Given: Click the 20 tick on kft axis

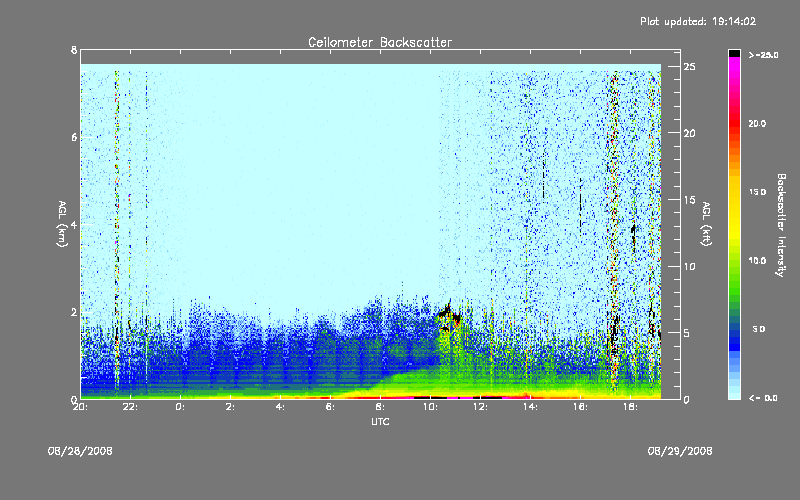Looking at the screenshot, I should pyautogui.click(x=689, y=133).
